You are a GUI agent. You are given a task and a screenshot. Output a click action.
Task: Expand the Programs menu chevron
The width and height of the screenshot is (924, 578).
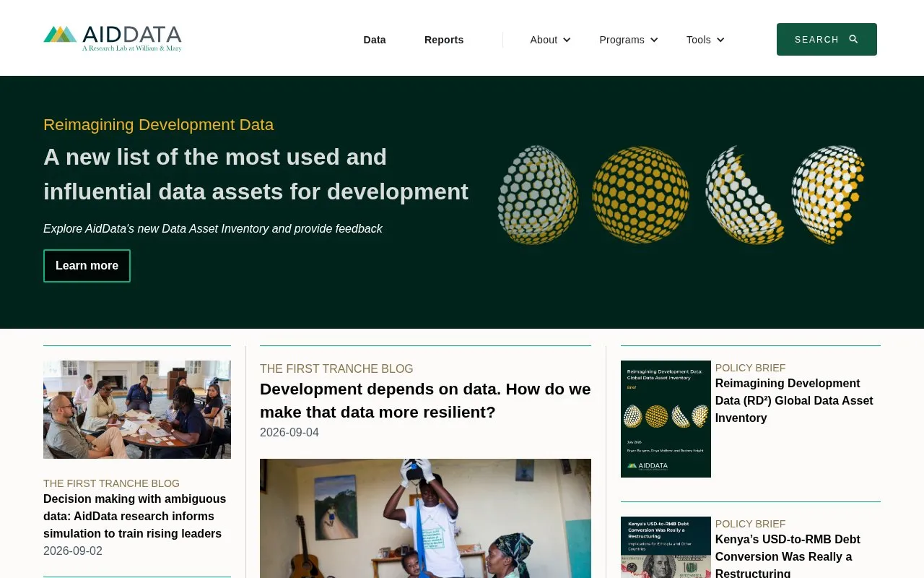click(654, 40)
